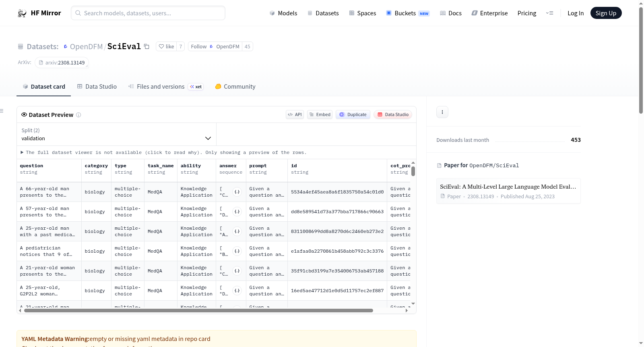Open Pricing in the top navigation
This screenshot has width=644, height=347.
[x=527, y=13]
